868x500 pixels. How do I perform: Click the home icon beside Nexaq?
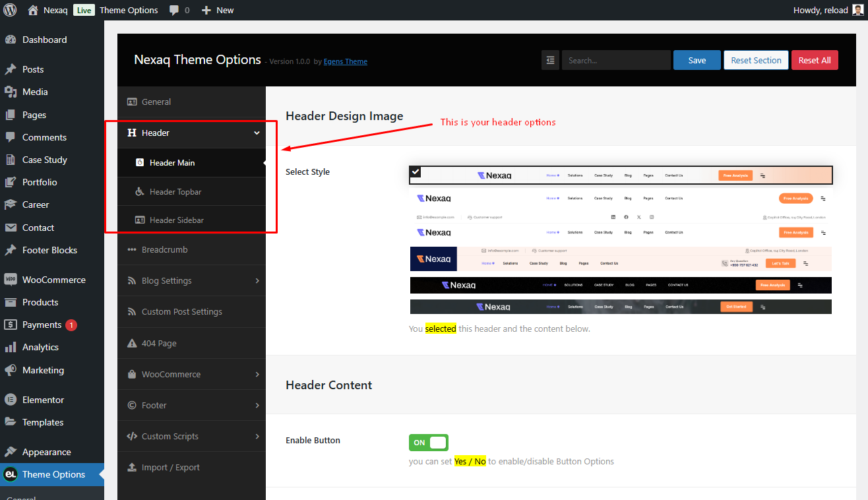tap(33, 10)
